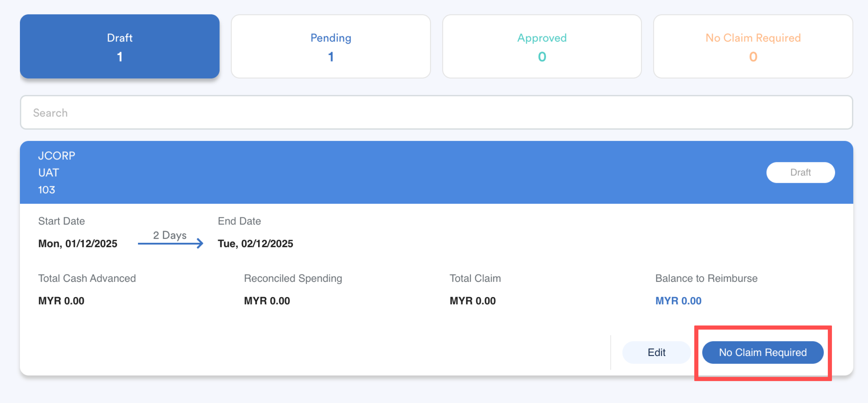Image resolution: width=868 pixels, height=403 pixels.
Task: Click the Balance to Reimburse label
Action: click(706, 278)
